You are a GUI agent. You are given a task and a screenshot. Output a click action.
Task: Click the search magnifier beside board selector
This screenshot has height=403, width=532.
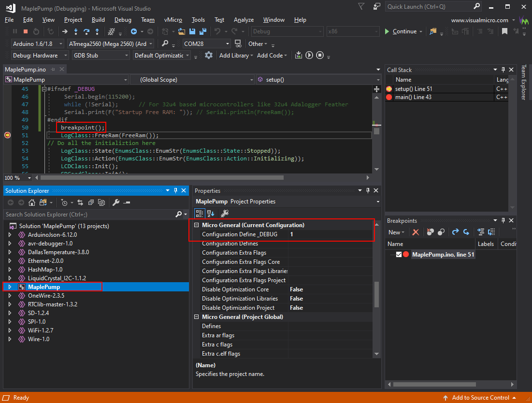165,43
